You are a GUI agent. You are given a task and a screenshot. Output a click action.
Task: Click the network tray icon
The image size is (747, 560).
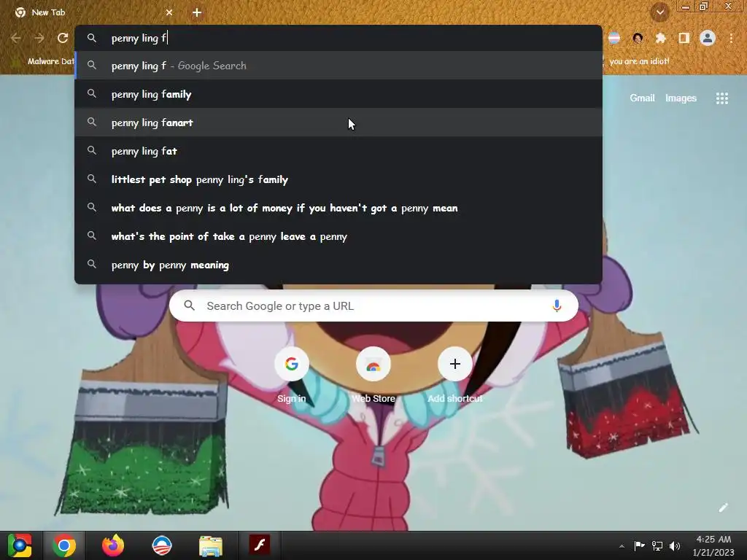(x=657, y=545)
